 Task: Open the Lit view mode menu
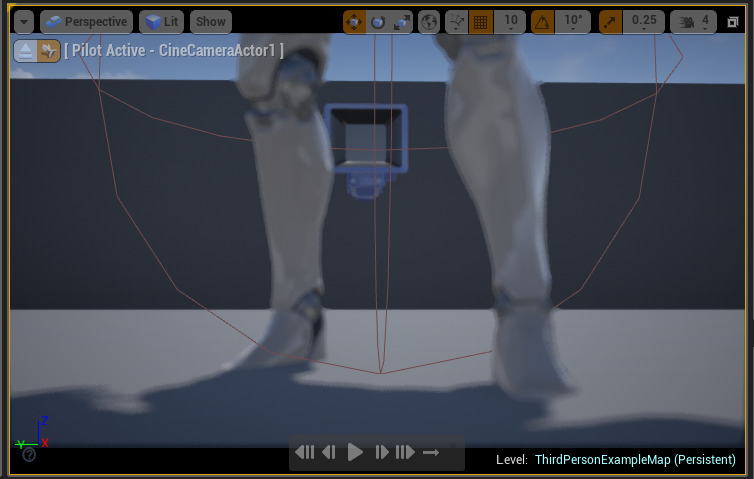coord(161,21)
